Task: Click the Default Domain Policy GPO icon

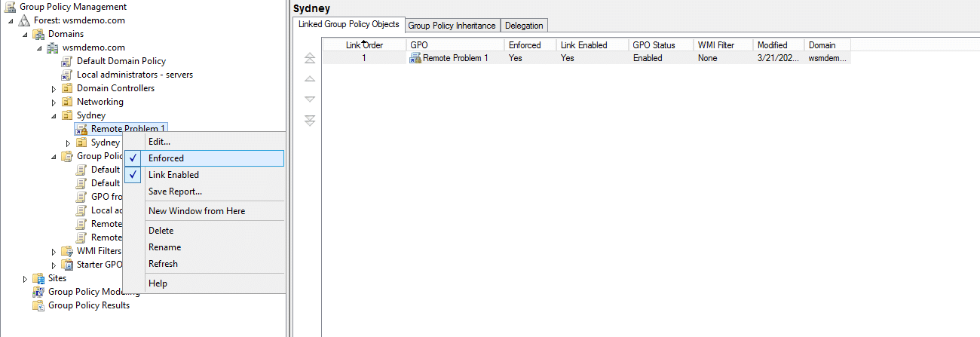Action: click(67, 61)
